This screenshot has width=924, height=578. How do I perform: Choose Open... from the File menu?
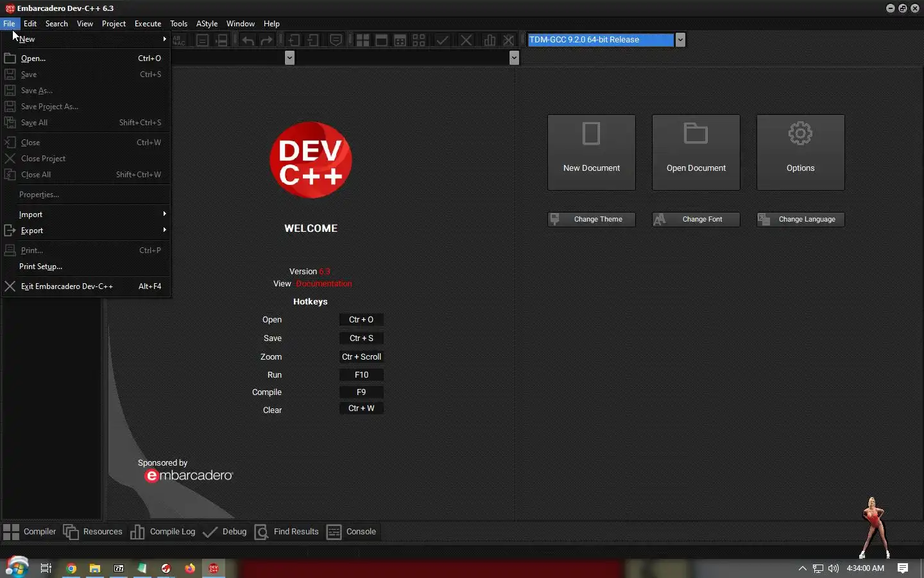[85, 58]
